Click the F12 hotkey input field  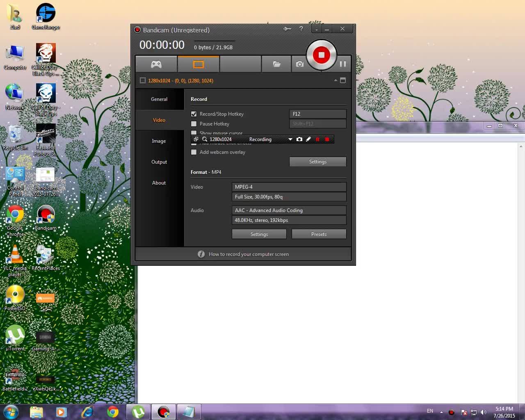[318, 114]
